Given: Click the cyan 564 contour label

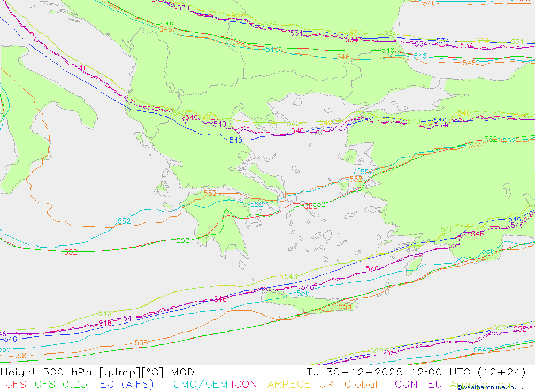Looking at the screenshot, I should coord(480,350).
